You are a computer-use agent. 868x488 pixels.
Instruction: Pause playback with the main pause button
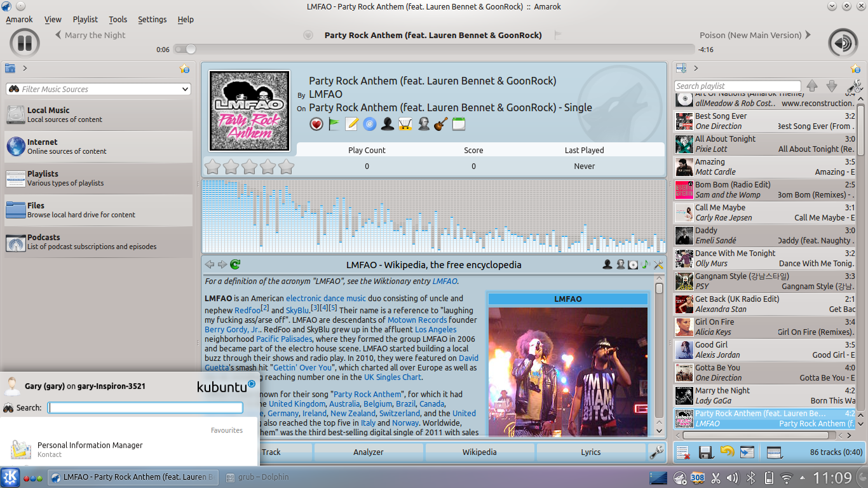25,43
